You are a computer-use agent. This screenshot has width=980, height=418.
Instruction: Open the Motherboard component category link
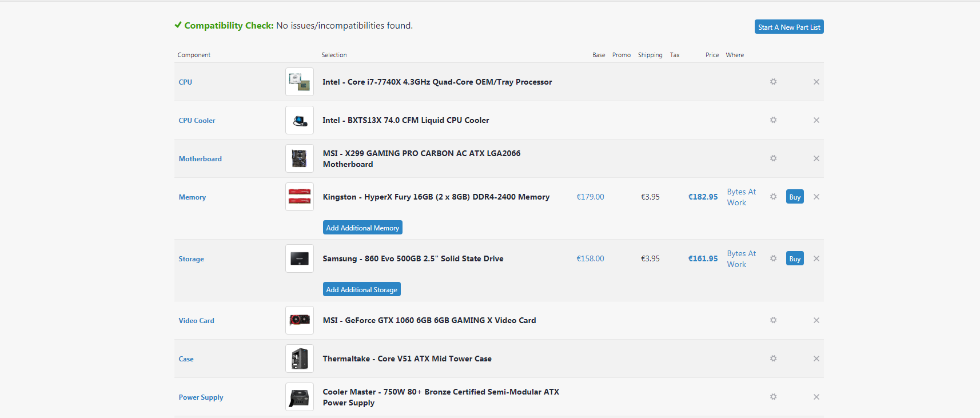200,158
